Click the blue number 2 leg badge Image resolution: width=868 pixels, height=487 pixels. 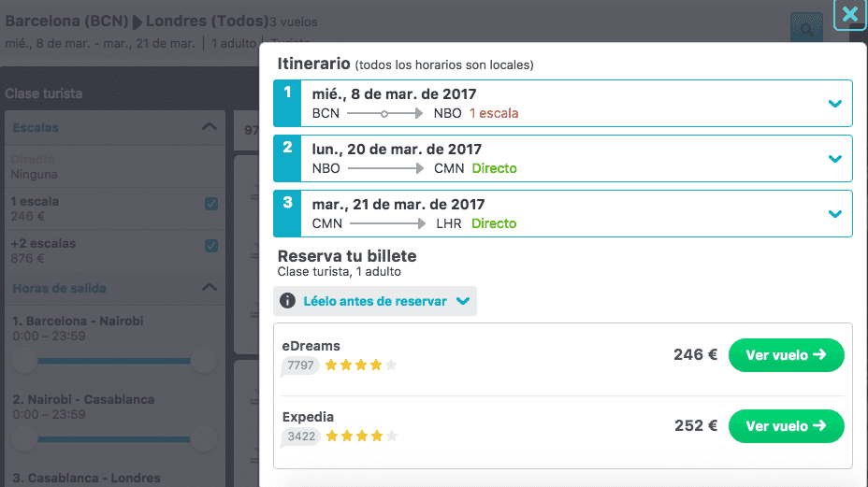[287, 158]
